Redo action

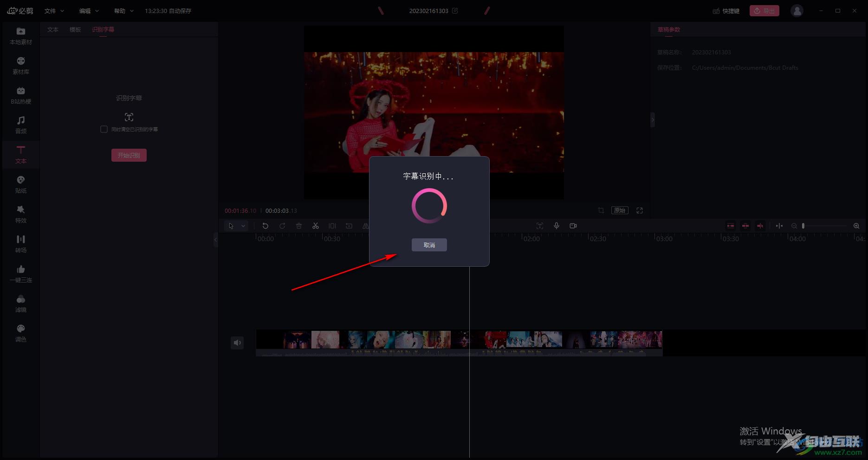(282, 226)
